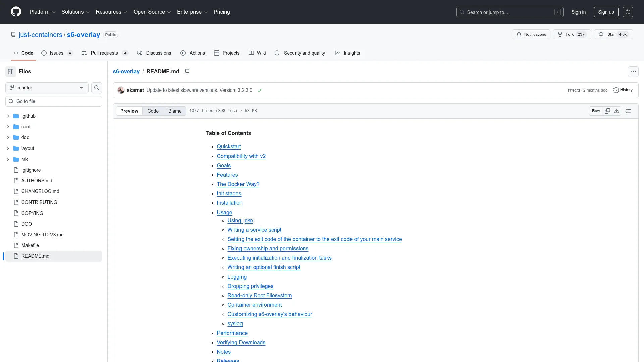The width and height of the screenshot is (644, 362).
Task: Open the Insights tab
Action: (347, 53)
